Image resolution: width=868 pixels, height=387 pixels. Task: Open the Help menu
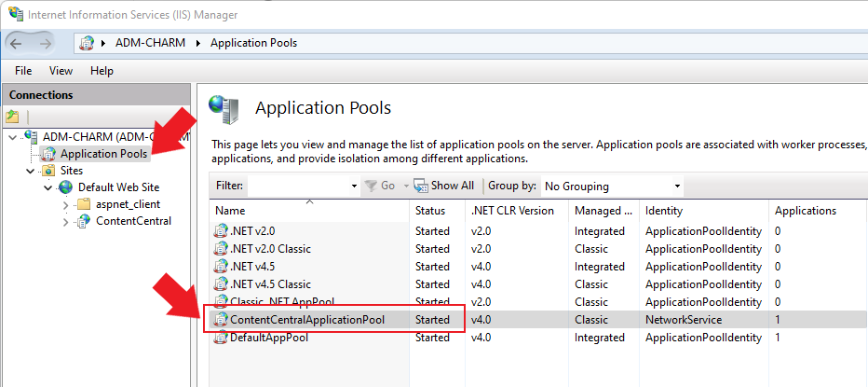pos(102,71)
